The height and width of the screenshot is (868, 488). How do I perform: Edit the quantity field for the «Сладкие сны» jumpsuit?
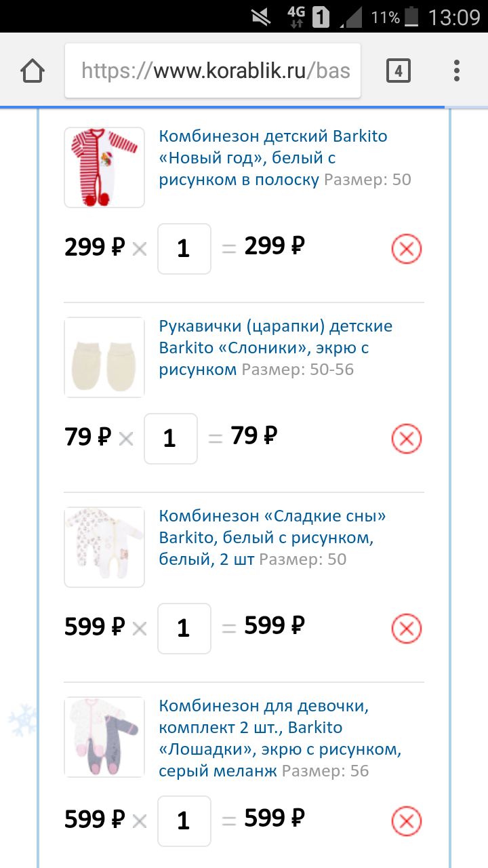tap(184, 629)
